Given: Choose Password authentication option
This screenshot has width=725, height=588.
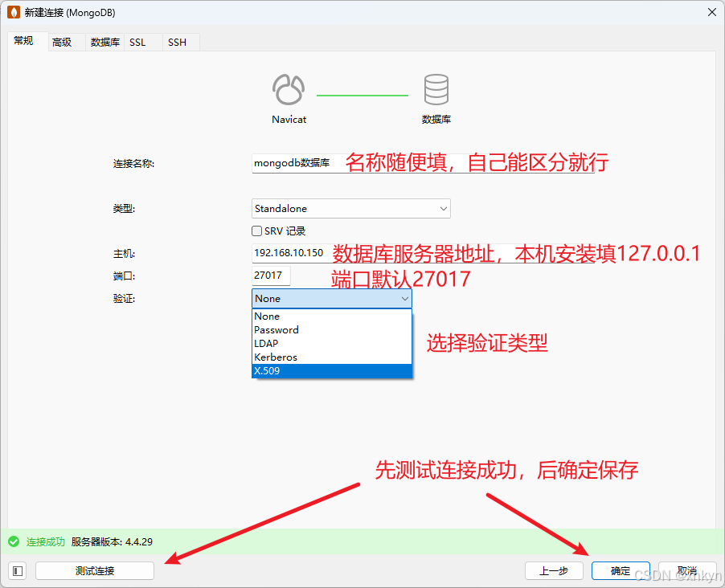Looking at the screenshot, I should tap(331, 329).
